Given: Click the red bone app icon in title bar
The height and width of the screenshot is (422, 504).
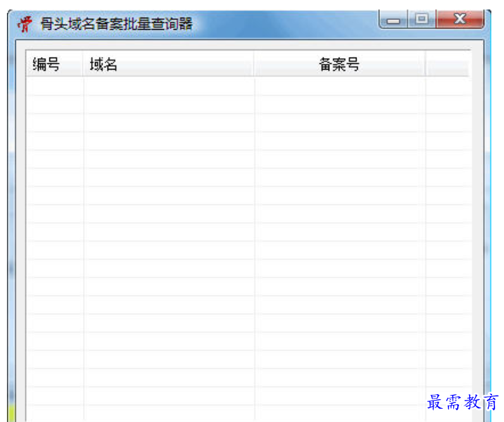Looking at the screenshot, I should click(x=25, y=24).
